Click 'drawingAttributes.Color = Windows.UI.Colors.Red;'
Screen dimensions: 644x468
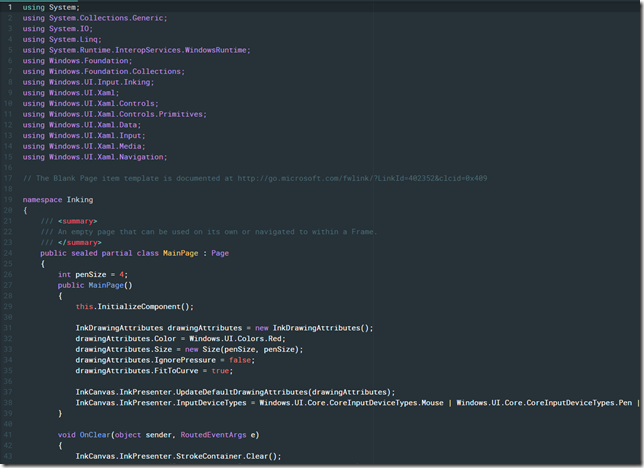pos(180,339)
